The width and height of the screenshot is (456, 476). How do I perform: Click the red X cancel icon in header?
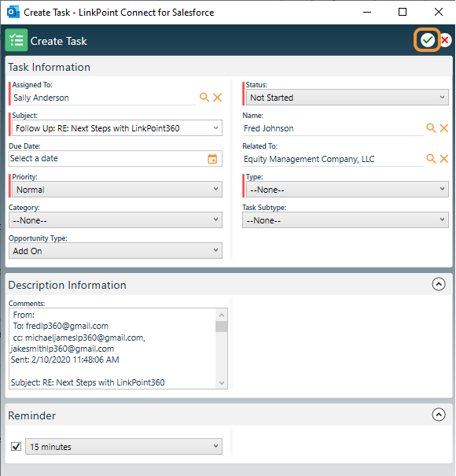(x=445, y=40)
